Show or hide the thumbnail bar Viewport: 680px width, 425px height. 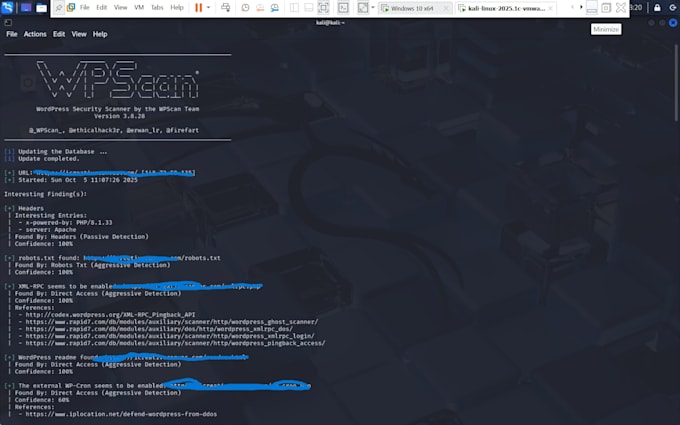pos(308,7)
